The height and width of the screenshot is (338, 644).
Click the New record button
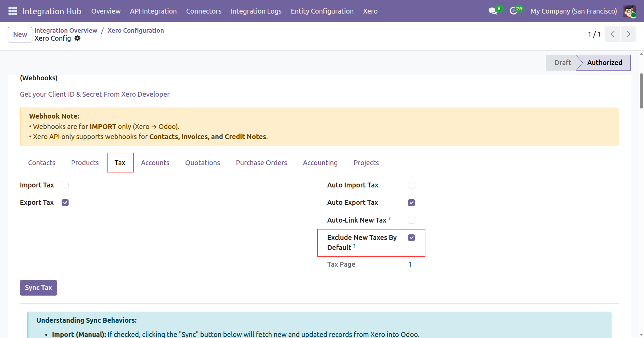[x=20, y=34]
